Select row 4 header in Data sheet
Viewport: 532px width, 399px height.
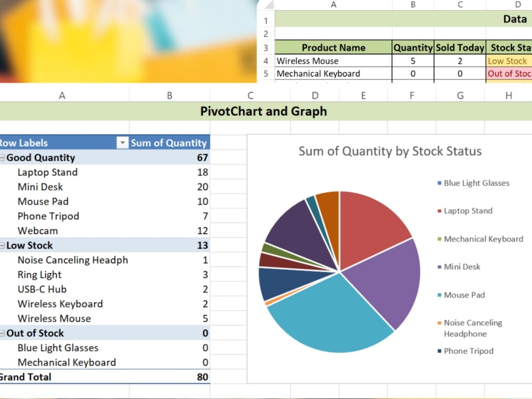(x=265, y=61)
